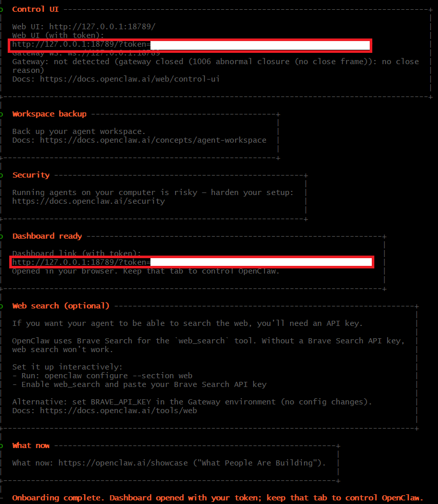Click the 'Gateway WS:' line
This screenshot has width=438, height=504.
[x=86, y=53]
